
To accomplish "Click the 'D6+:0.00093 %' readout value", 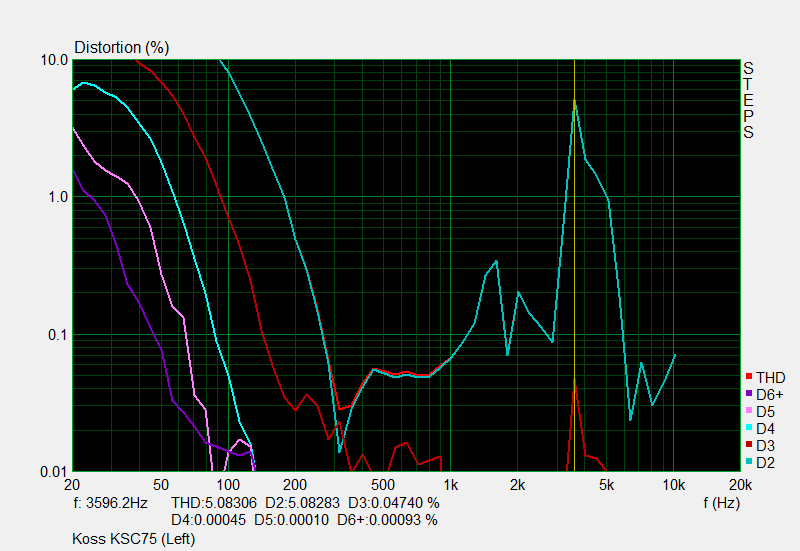I will coord(387,520).
